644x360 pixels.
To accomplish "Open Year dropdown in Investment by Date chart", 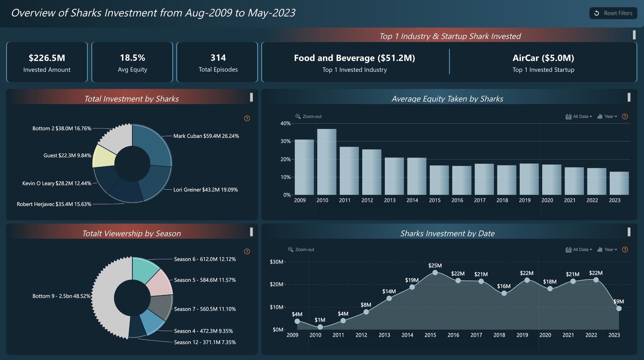I will 607,250.
